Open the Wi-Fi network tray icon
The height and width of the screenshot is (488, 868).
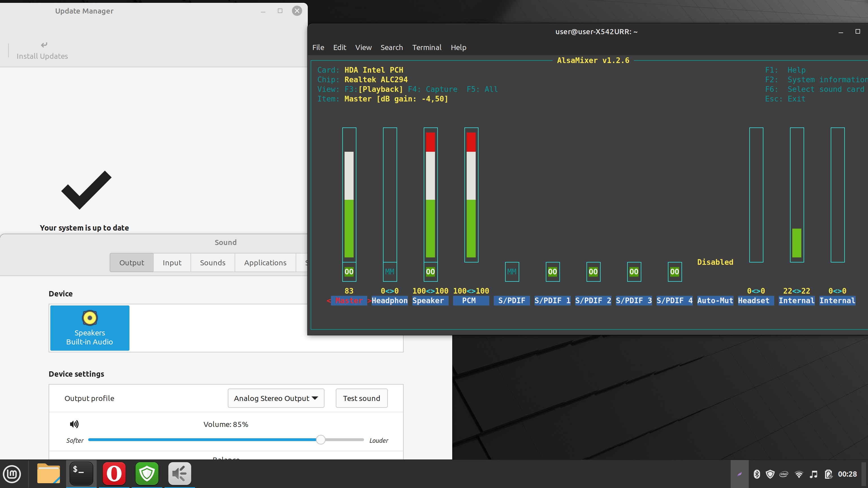(798, 474)
